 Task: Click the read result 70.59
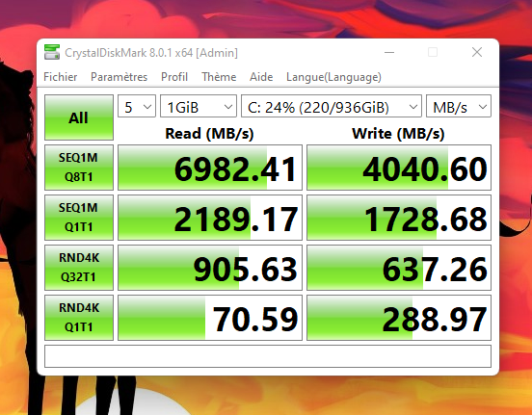pyautogui.click(x=210, y=318)
